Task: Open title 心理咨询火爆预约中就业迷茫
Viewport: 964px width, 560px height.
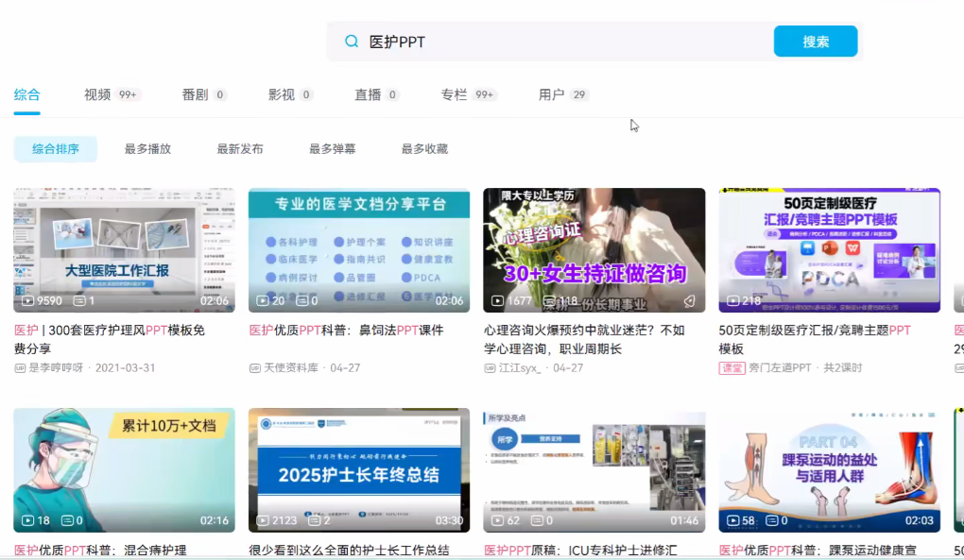Action: (584, 339)
